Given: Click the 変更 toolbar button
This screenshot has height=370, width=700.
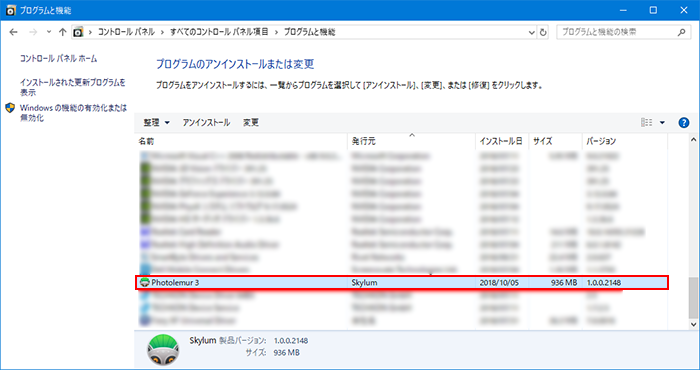Looking at the screenshot, I should (251, 122).
